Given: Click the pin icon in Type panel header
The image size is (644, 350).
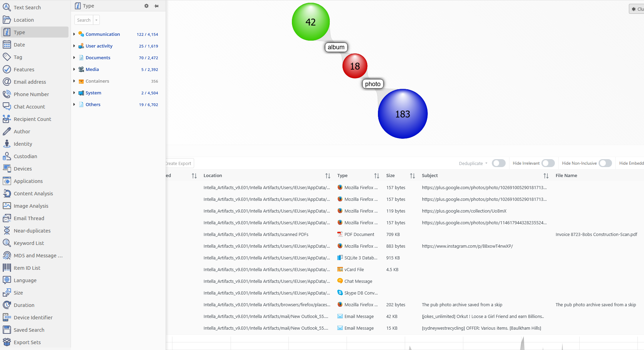Looking at the screenshot, I should [157, 6].
